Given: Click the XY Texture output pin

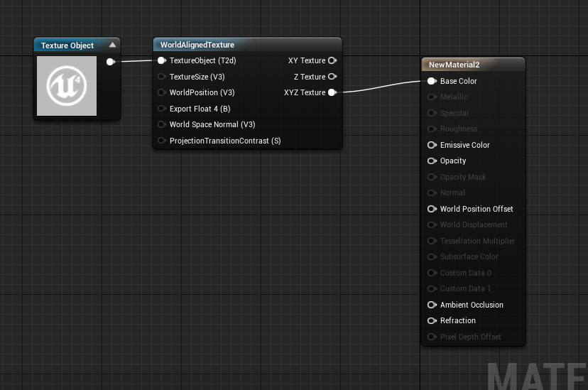Looking at the screenshot, I should 332,60.
